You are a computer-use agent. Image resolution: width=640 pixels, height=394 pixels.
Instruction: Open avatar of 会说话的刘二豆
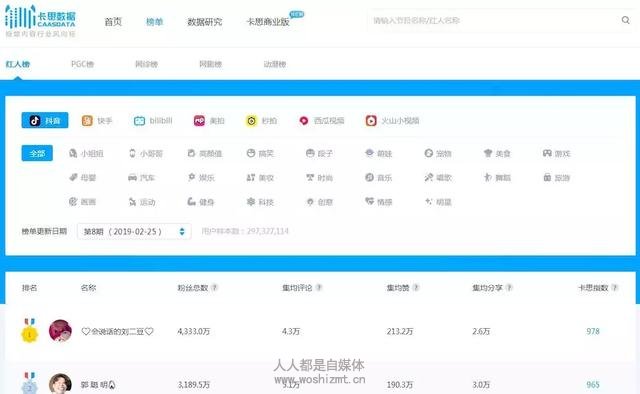click(x=60, y=331)
